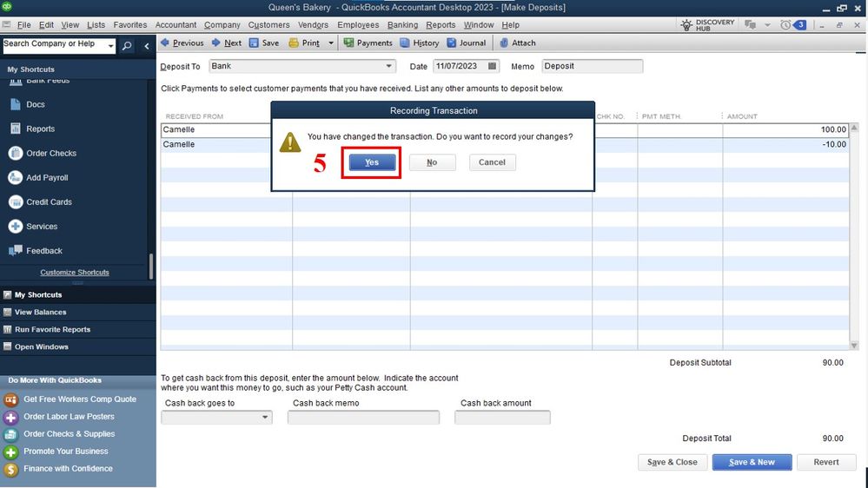This screenshot has height=488, width=868.
Task: Open the chat messages icon
Action: [750, 25]
